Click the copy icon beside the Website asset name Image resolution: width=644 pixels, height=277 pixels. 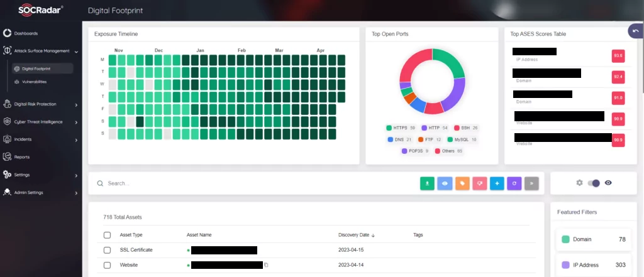(266, 265)
